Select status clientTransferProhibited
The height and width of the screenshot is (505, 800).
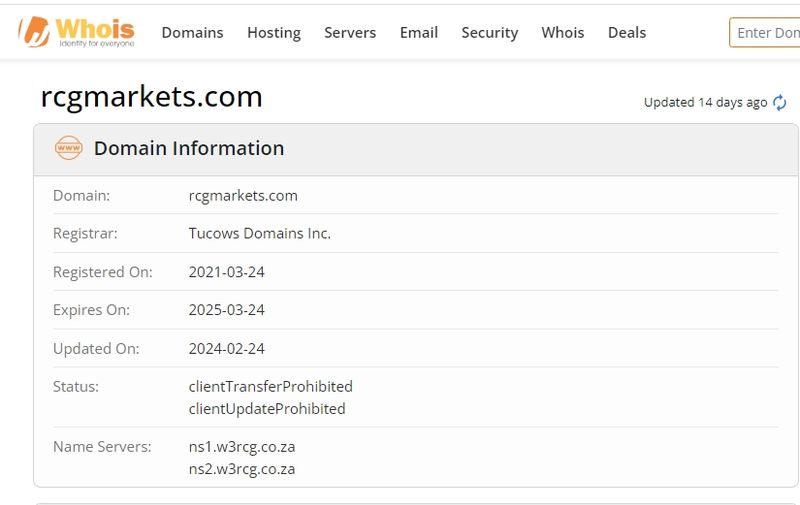pyautogui.click(x=270, y=387)
